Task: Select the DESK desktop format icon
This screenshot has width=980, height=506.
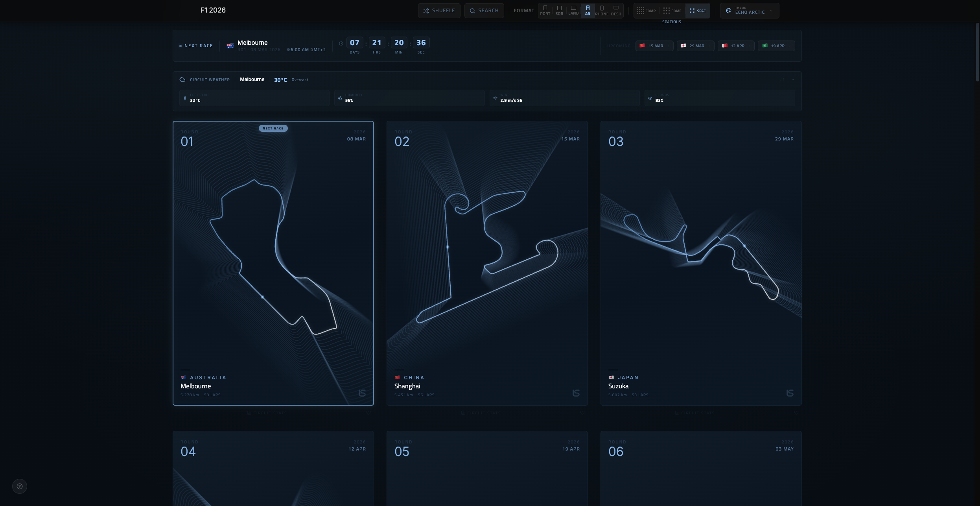Action: [616, 11]
